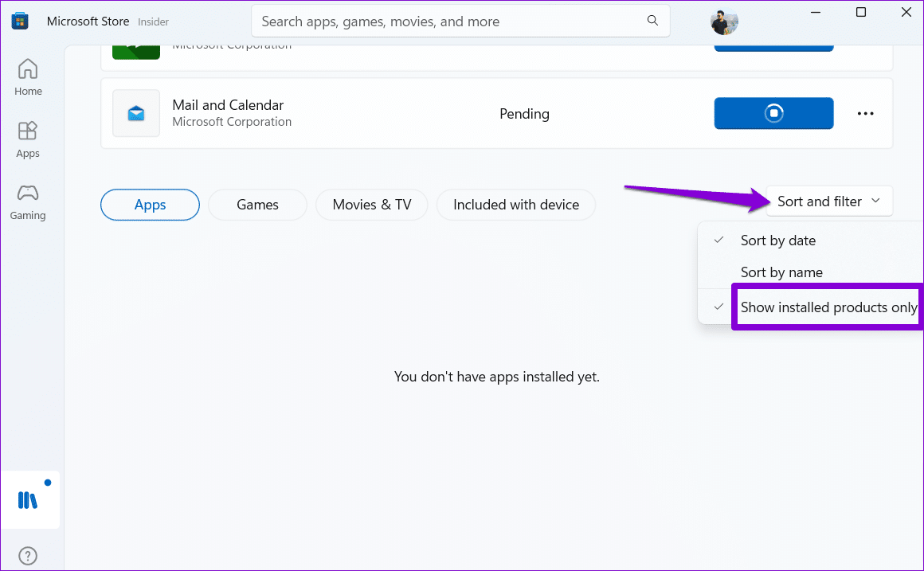
Task: Open the Gaming section in the sidebar
Action: tap(28, 202)
